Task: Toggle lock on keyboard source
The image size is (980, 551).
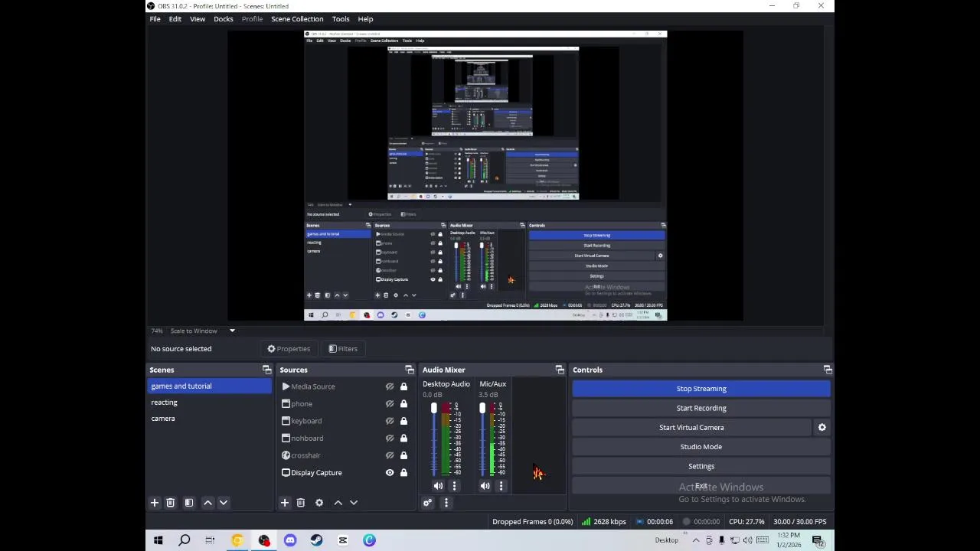Action: [x=403, y=421]
